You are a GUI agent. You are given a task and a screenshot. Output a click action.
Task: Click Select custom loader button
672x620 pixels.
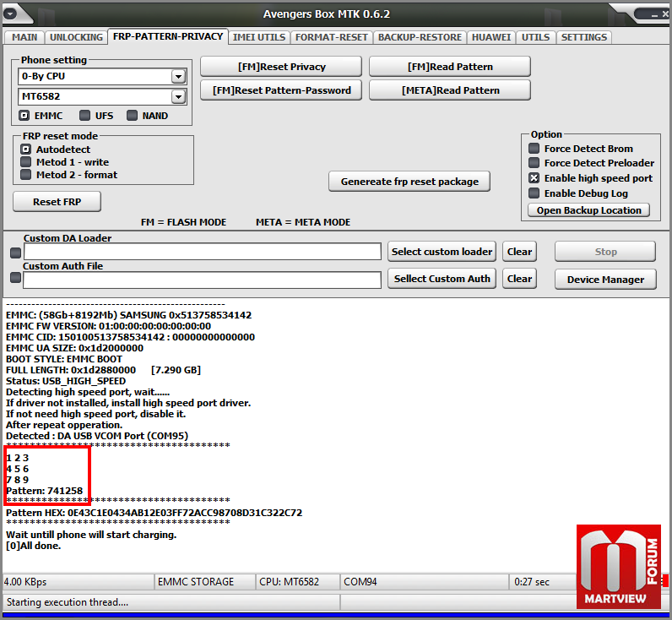pos(442,252)
